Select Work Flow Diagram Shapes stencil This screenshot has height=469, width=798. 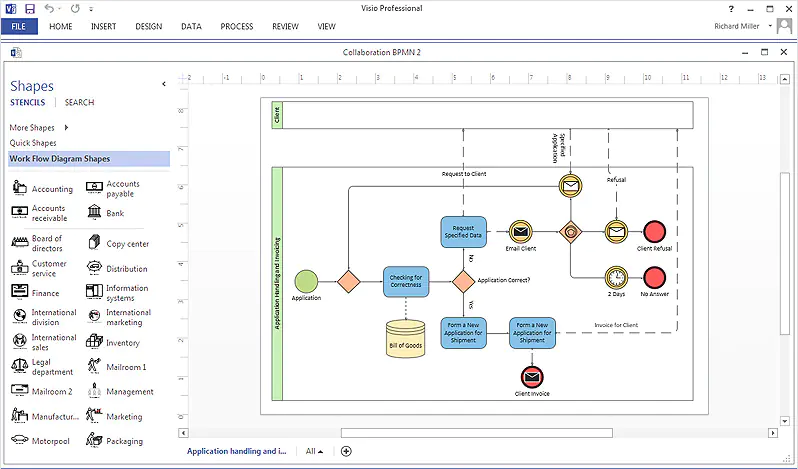coord(89,159)
